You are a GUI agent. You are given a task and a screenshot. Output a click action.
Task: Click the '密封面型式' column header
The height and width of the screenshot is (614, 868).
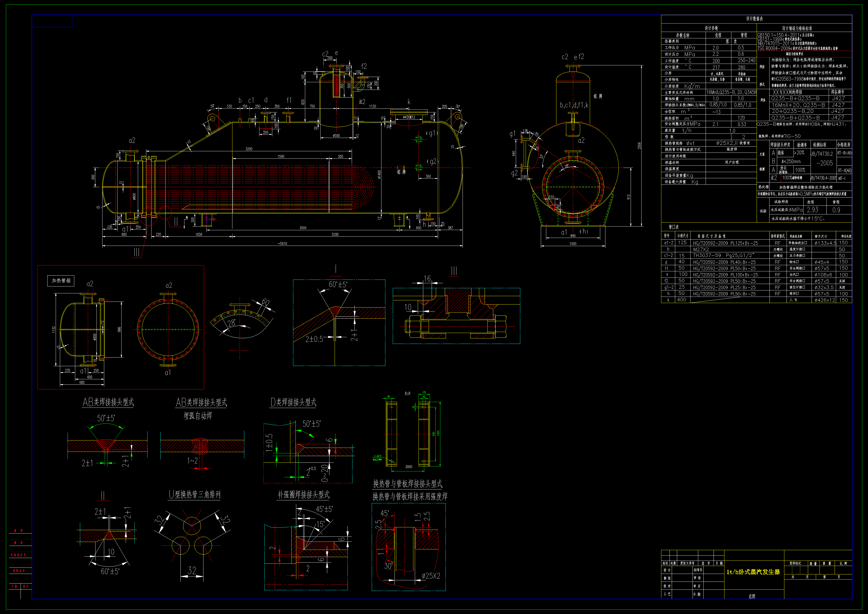tap(778, 236)
